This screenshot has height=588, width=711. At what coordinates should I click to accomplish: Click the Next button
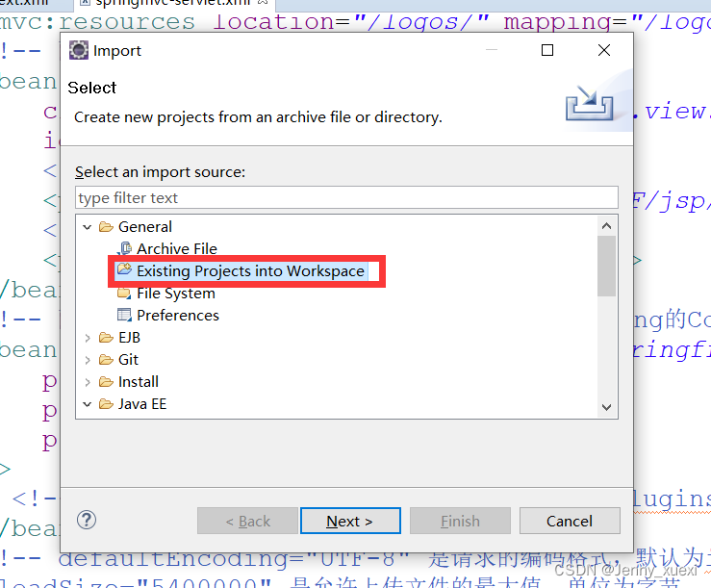(350, 521)
